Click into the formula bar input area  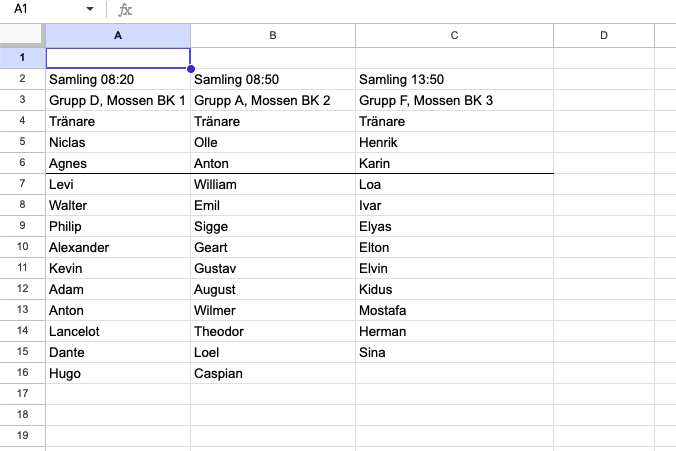click(400, 9)
